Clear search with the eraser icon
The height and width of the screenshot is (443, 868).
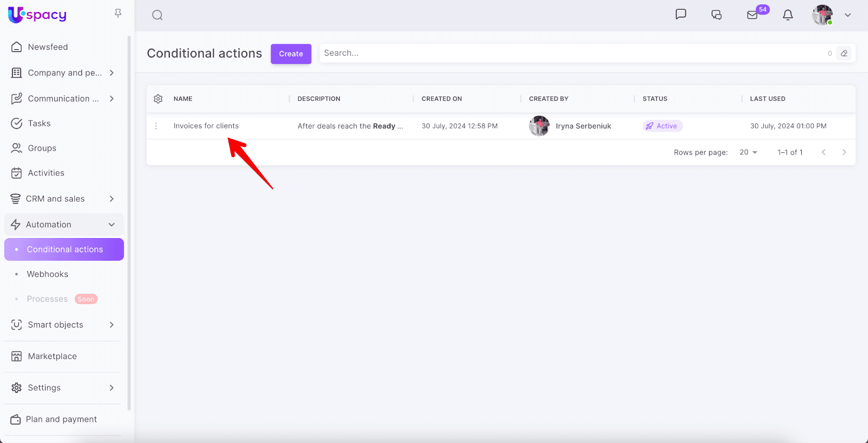pos(844,53)
